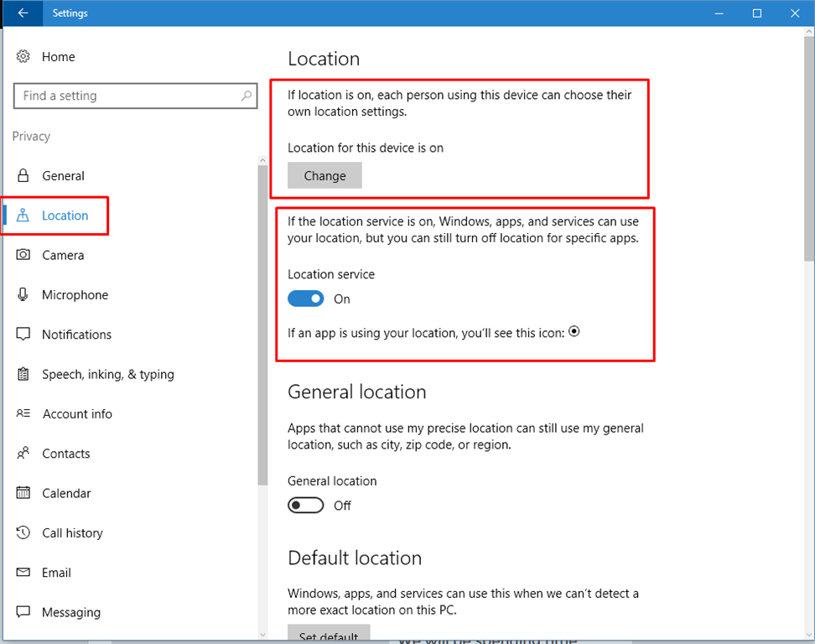Screen dimensions: 815x644
Task: Select Speech, inking, & typing
Action: (x=107, y=375)
